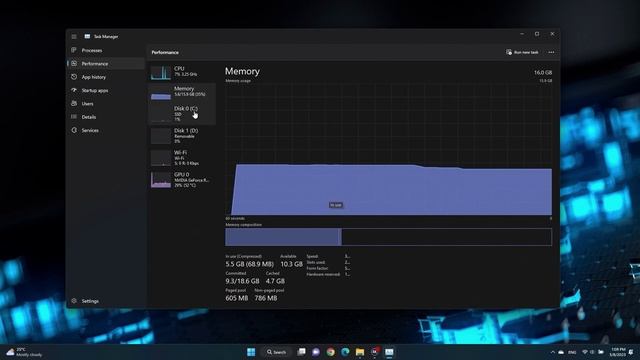Click the Wi-Fi tray icon
Image resolution: width=640 pixels, height=360 pixels.
click(x=585, y=352)
